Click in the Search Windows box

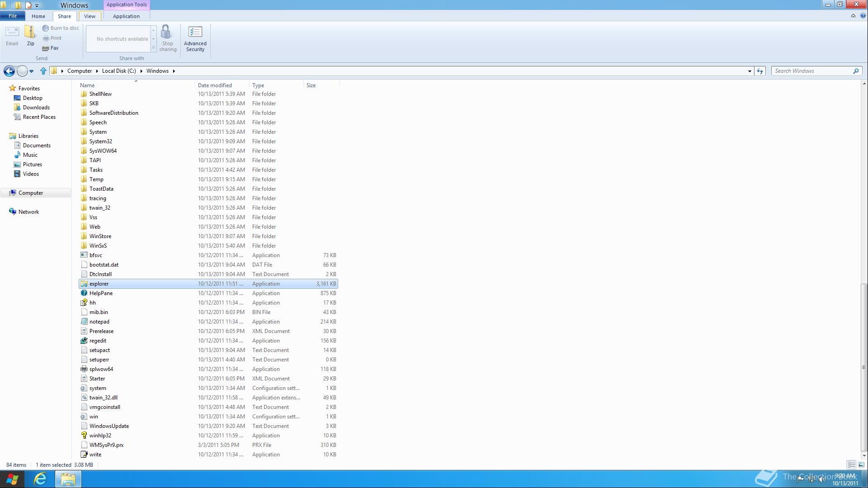tap(811, 71)
